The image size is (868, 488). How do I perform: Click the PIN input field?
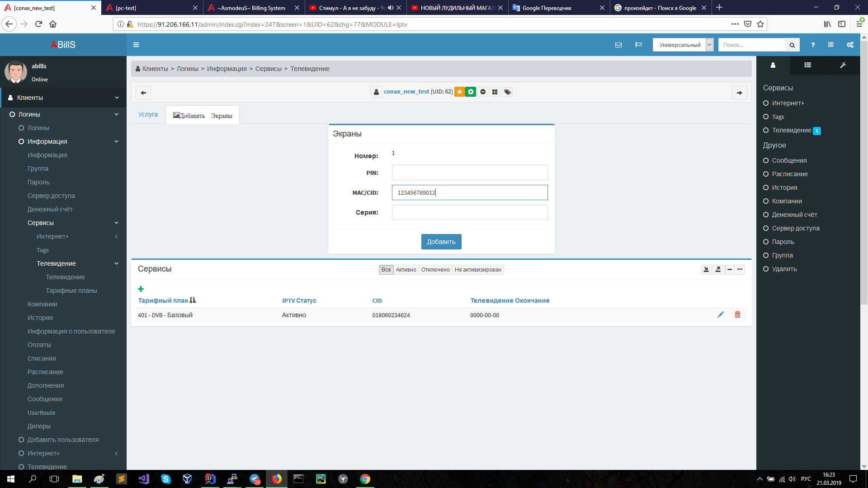point(469,173)
